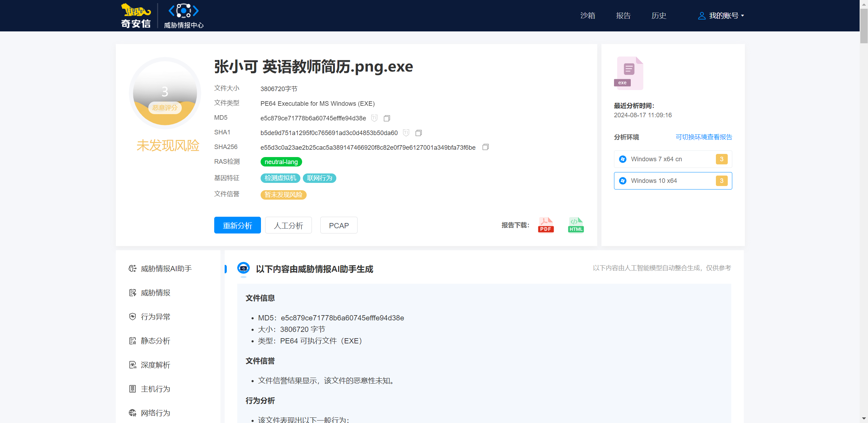Click 可切换环境查看报告 link
The image size is (868, 423).
click(704, 137)
